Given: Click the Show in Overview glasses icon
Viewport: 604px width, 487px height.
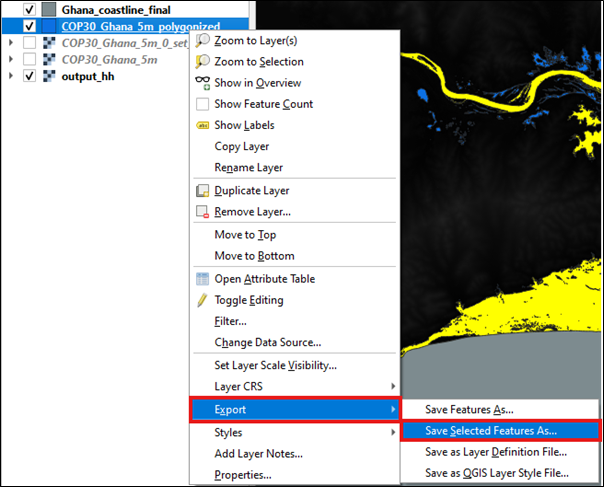Looking at the screenshot, I should 202,82.
